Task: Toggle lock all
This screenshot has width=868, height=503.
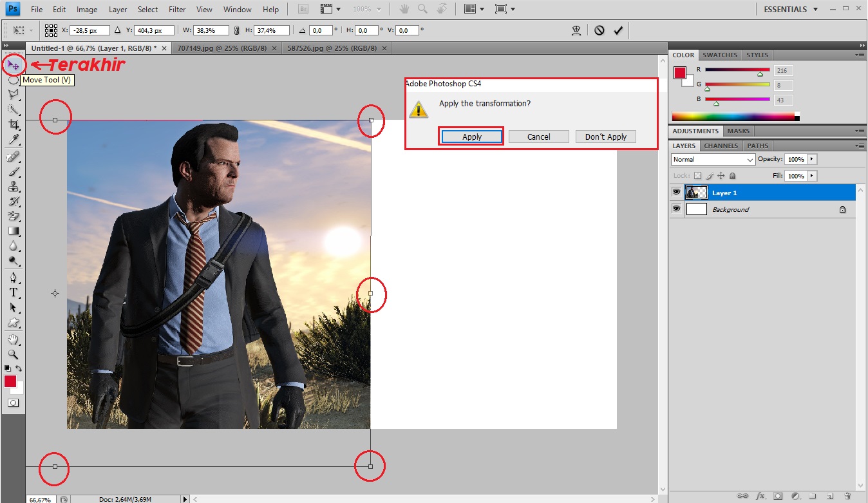Action: point(732,176)
